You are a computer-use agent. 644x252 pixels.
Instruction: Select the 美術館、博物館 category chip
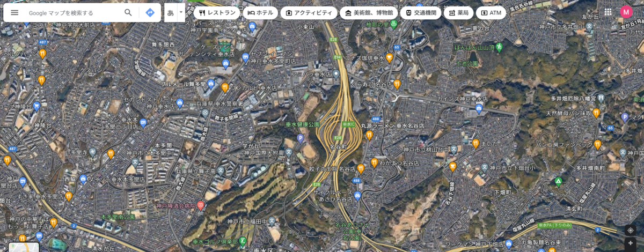coord(369,12)
